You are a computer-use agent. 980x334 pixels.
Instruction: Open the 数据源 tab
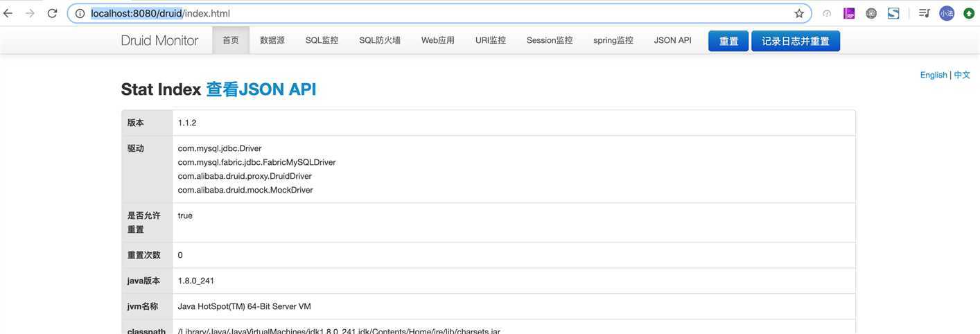272,40
